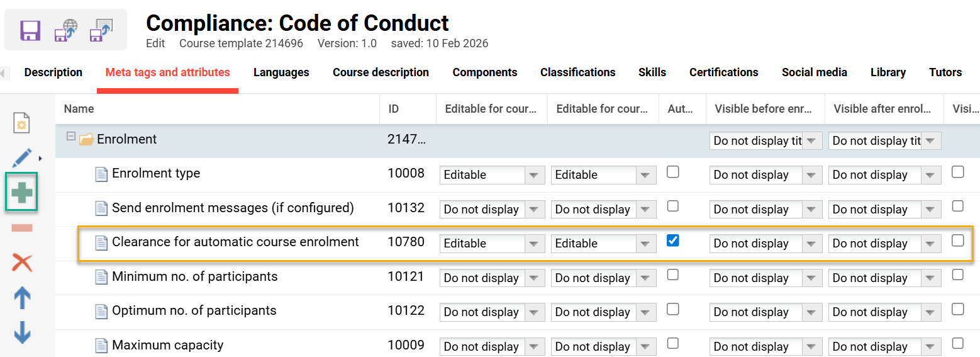Tick the Visi... column checkbox in the Send enrolment messages row
980x357 pixels.
pyautogui.click(x=958, y=206)
